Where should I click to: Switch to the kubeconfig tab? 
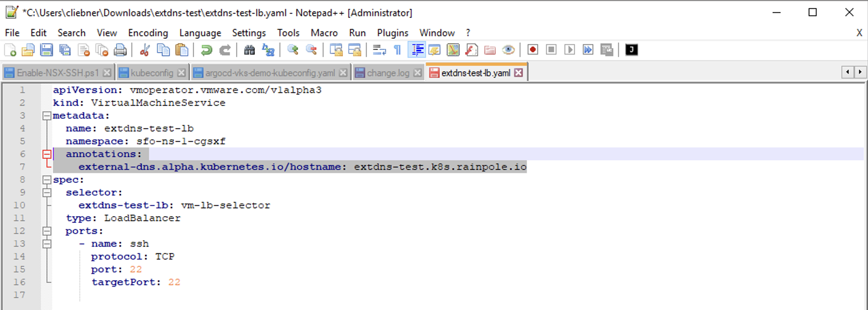click(152, 73)
